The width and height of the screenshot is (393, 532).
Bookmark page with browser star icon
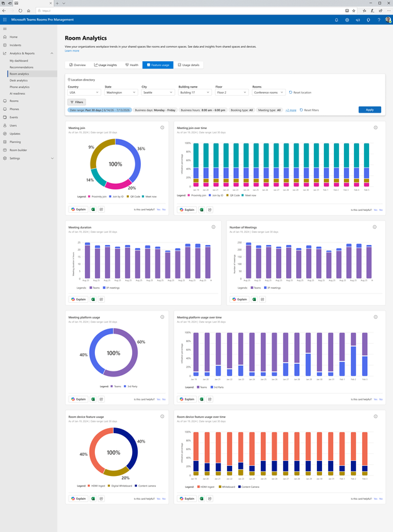[x=353, y=11]
